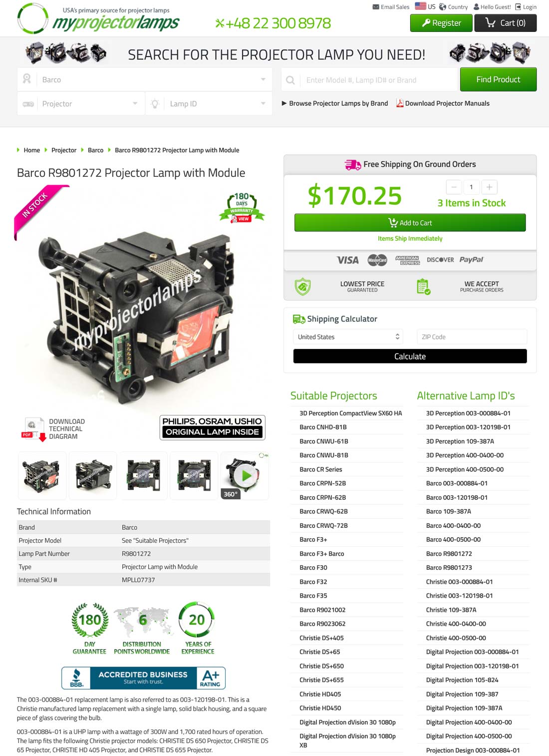Click the Find Product button
549x756 pixels.
pyautogui.click(x=498, y=79)
